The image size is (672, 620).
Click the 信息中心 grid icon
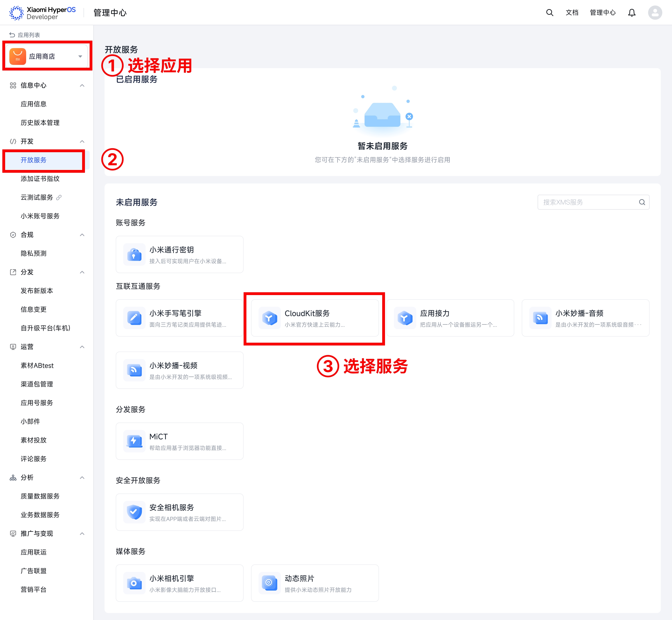point(13,85)
